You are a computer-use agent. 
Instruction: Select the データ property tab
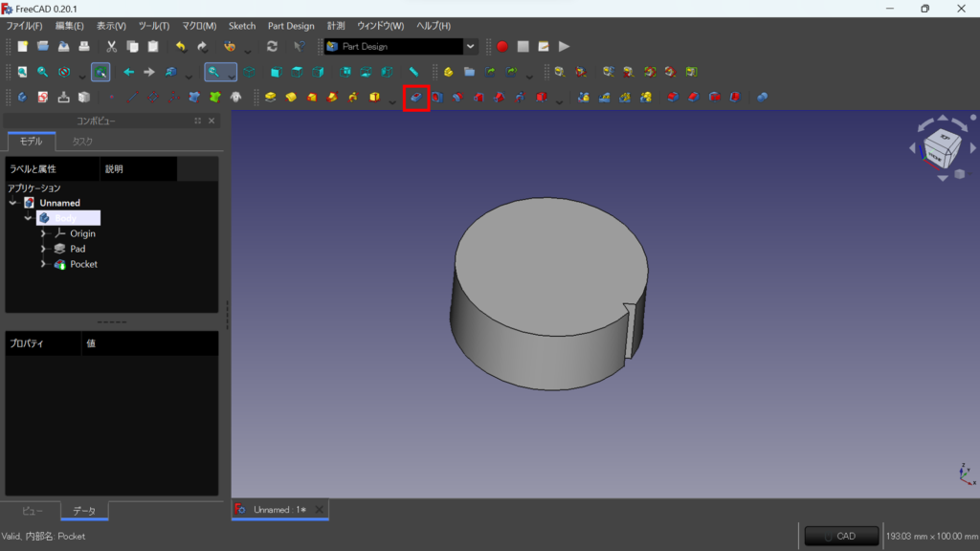tap(84, 511)
